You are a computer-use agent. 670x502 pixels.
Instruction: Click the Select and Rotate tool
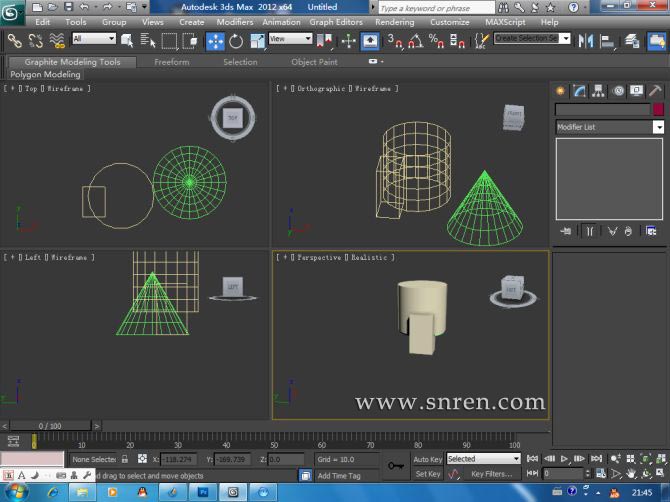236,40
